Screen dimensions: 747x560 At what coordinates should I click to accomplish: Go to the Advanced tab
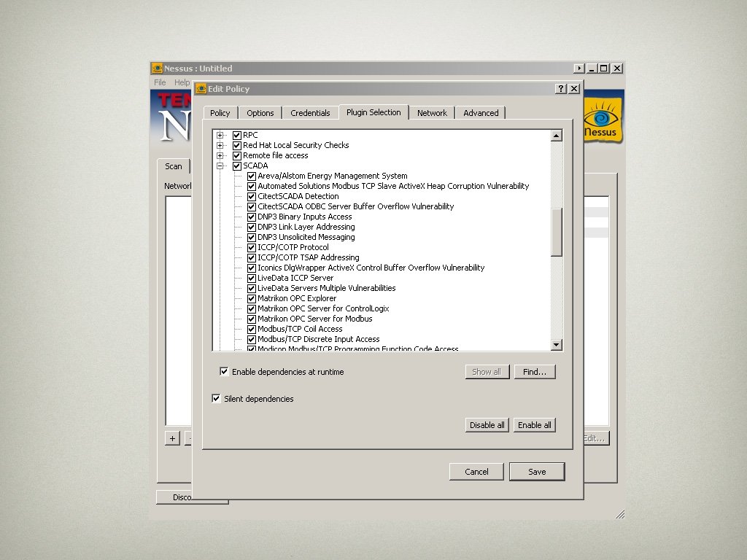coord(481,113)
